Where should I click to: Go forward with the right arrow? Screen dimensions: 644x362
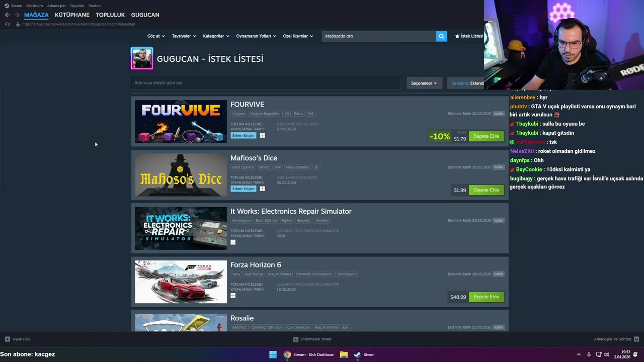click(17, 15)
